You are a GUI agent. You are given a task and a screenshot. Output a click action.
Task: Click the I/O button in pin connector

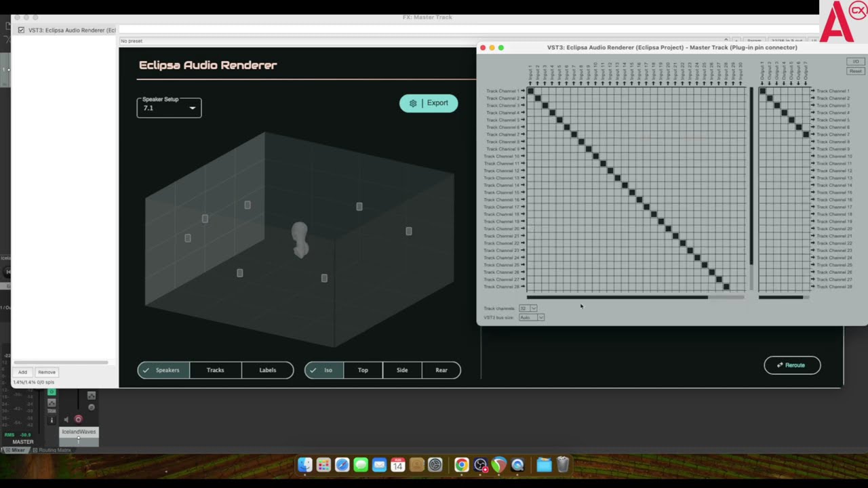pyautogui.click(x=856, y=62)
